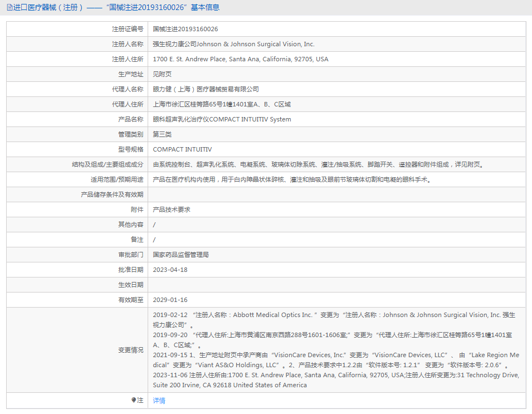This screenshot has height=414, width=532.
Task: Select registration number 国械注进20193160026 in the table
Action: pos(186,29)
